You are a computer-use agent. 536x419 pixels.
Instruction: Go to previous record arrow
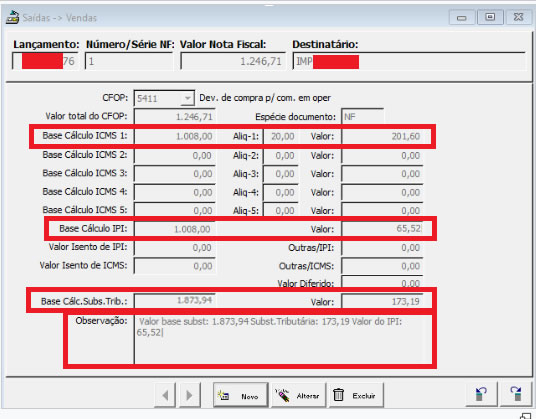(x=165, y=395)
